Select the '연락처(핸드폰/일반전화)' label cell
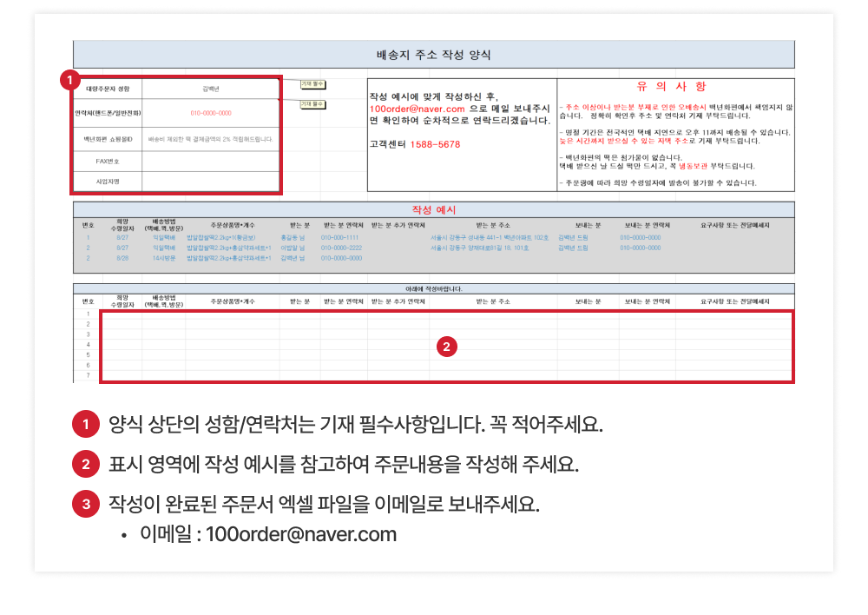Image resolution: width=868 pixels, height=615 pixels. click(x=108, y=113)
